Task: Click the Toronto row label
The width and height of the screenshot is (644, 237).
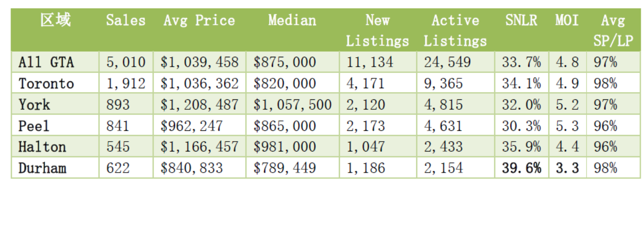Action: pos(46,83)
